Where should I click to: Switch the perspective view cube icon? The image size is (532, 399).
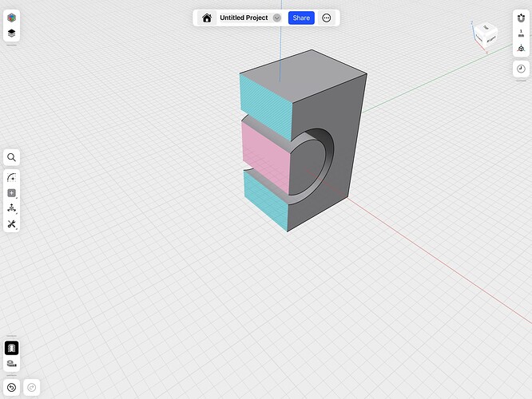521,48
